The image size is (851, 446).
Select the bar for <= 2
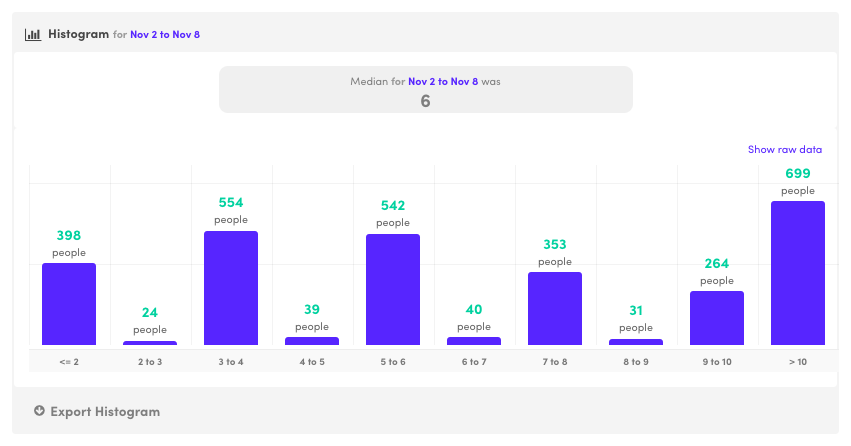(69, 304)
